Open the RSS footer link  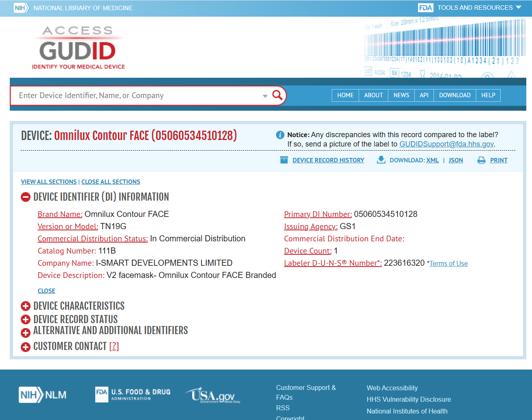(283, 408)
